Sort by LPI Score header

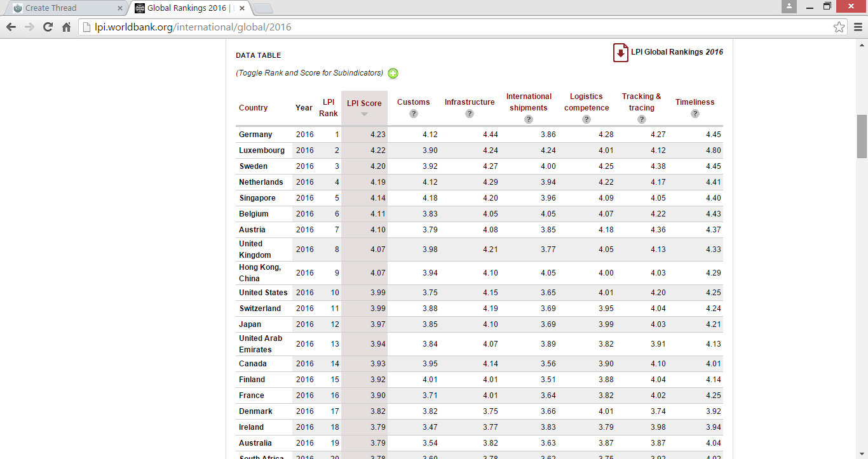click(364, 103)
